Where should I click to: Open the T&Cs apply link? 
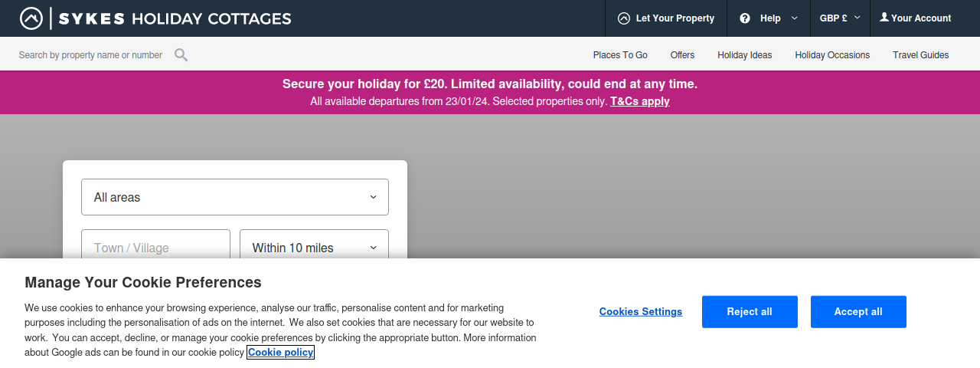pos(640,101)
